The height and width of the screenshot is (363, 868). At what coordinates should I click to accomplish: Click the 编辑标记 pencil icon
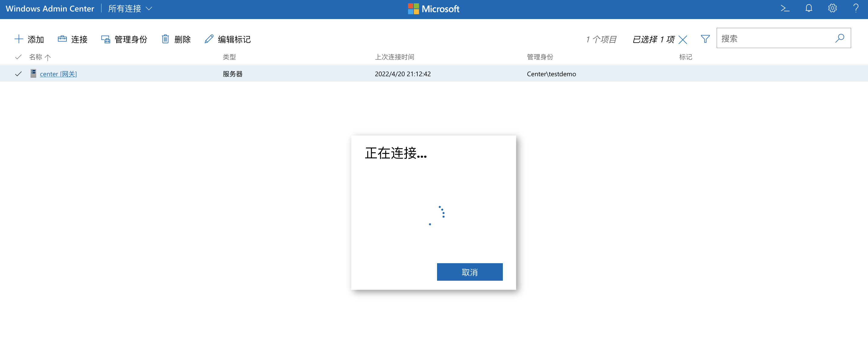coord(209,39)
